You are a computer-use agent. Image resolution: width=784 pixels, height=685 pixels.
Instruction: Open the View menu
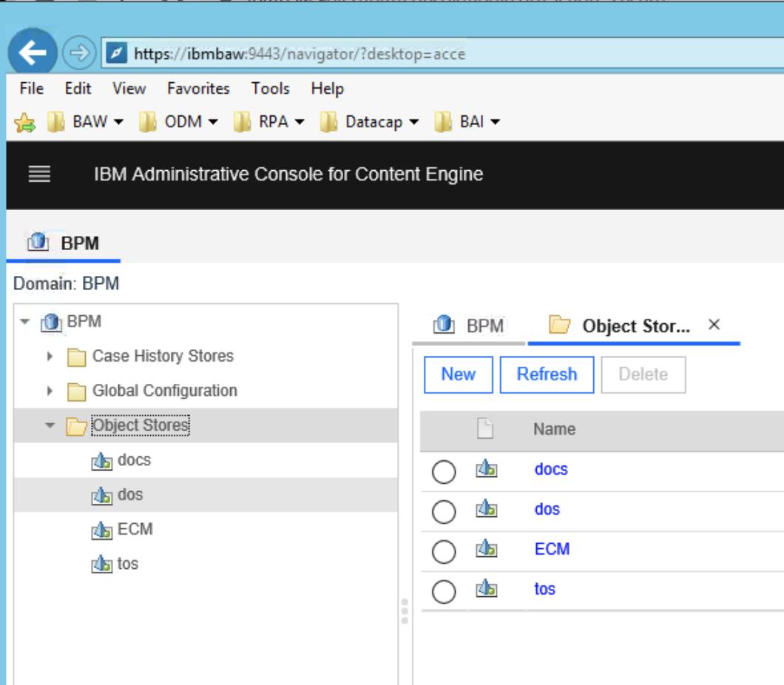pos(129,89)
